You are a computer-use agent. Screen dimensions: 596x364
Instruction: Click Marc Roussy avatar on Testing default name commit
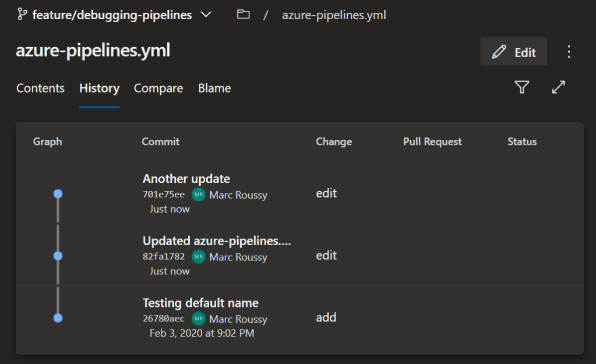(199, 319)
